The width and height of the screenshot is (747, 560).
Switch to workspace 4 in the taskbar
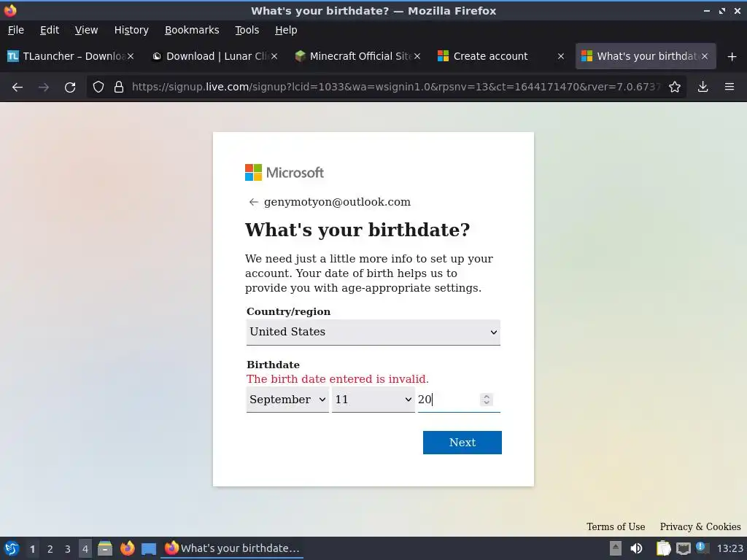(85, 548)
